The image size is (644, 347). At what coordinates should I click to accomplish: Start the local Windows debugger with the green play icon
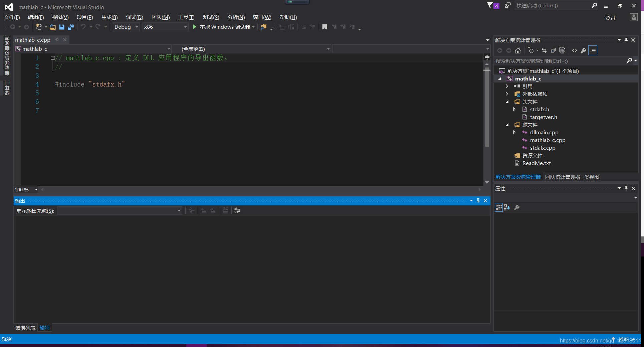[195, 27]
